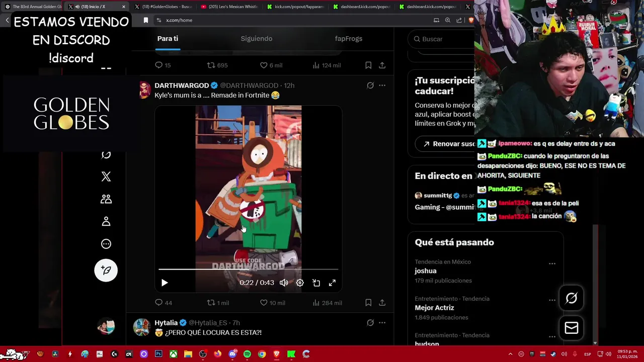Open account avatar at sidebar bottom
The width and height of the screenshot is (644, 362).
point(106,326)
